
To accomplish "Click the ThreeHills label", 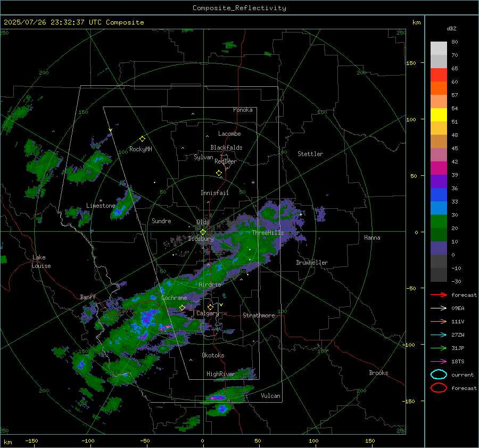I will [268, 233].
